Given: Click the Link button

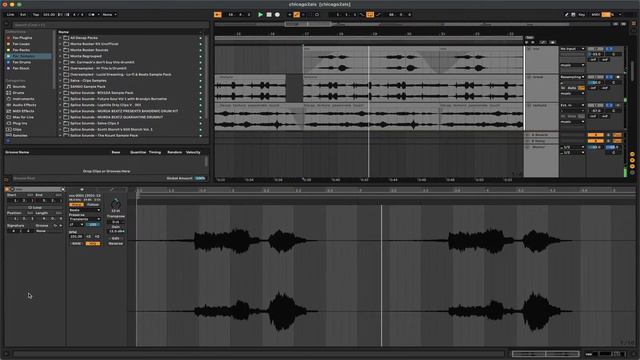Looking at the screenshot, I should coord(10,14).
